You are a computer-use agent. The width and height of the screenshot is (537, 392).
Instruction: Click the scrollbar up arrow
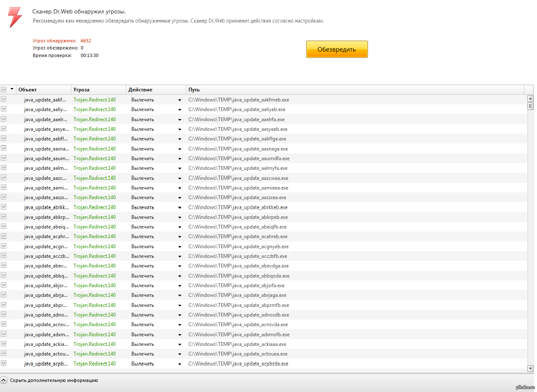tap(530, 98)
